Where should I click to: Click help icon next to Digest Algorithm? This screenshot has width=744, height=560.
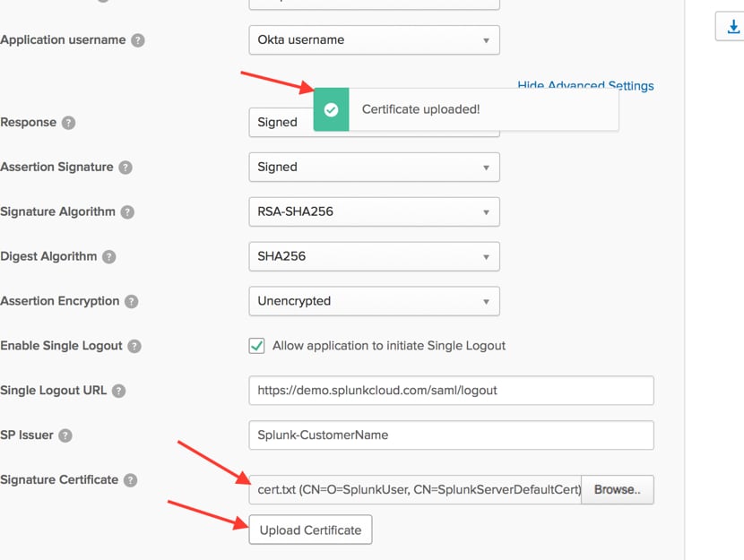[108, 256]
